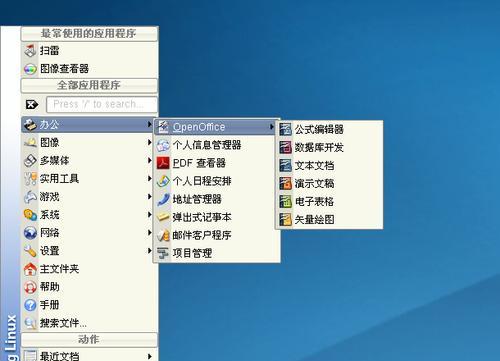The width and height of the screenshot is (500, 361).
Task: Click the 演示文稿 presentation icon
Action: [285, 183]
